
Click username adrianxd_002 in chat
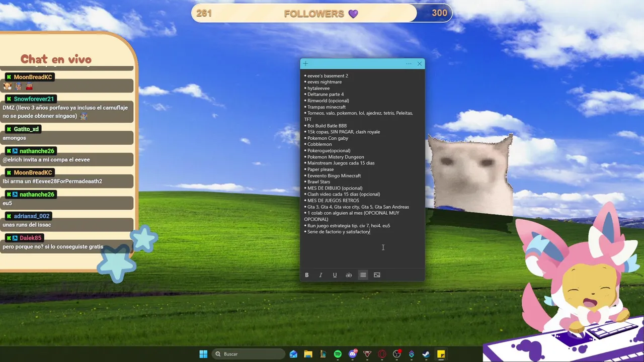(x=32, y=216)
